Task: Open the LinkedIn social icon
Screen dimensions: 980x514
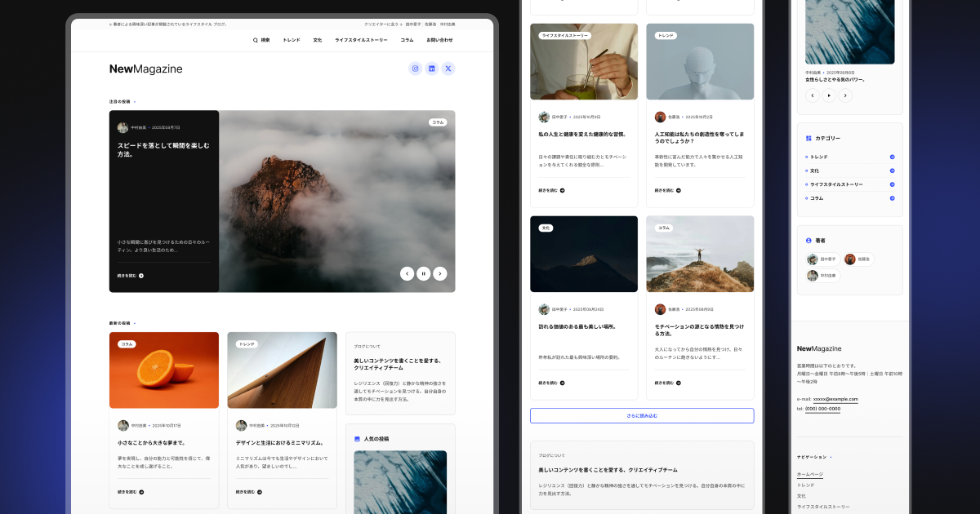Action: click(431, 69)
